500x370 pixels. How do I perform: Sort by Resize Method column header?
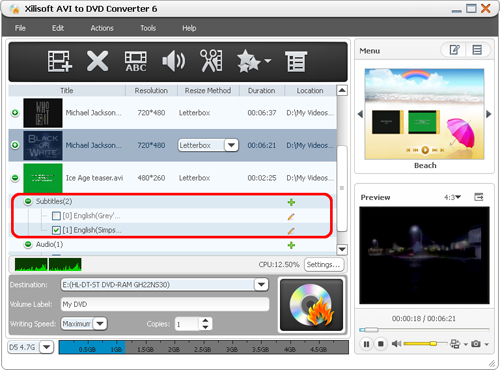[x=208, y=90]
